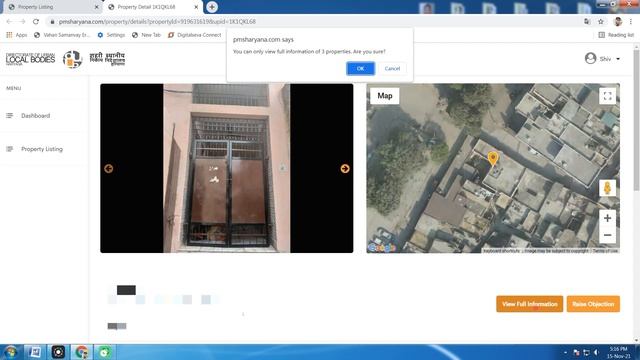Screen dimensions: 640x360
Task: Toggle fullscreen view of the map
Action: (x=607, y=96)
